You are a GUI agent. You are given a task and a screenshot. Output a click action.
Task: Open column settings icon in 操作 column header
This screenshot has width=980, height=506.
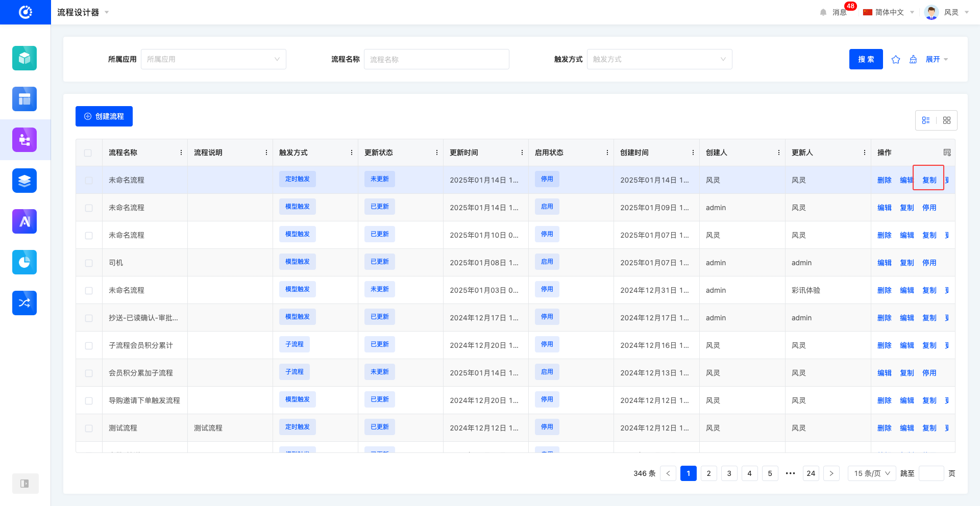pyautogui.click(x=946, y=153)
